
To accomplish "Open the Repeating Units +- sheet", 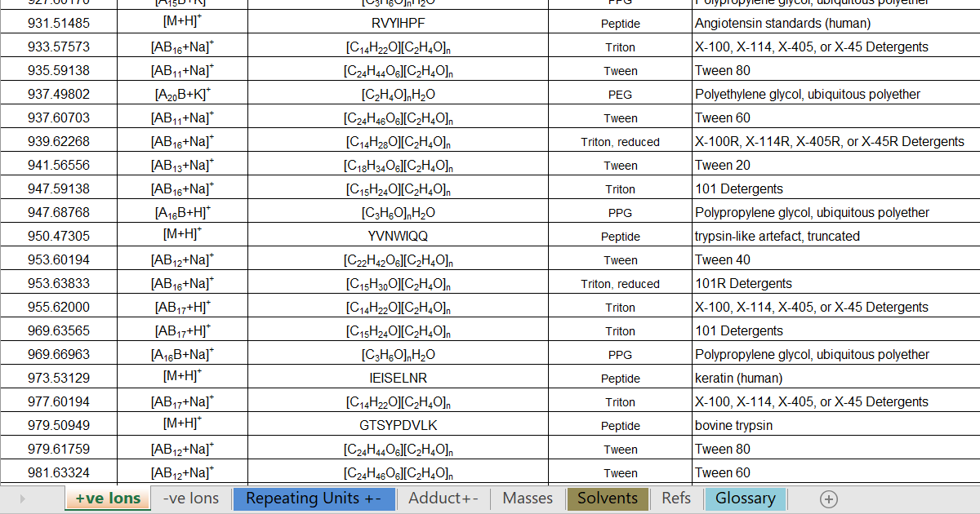I will [x=314, y=498].
